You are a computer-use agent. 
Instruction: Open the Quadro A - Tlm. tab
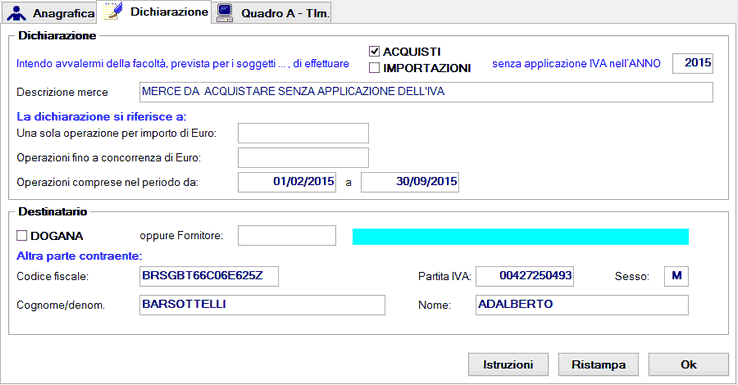[x=272, y=13]
